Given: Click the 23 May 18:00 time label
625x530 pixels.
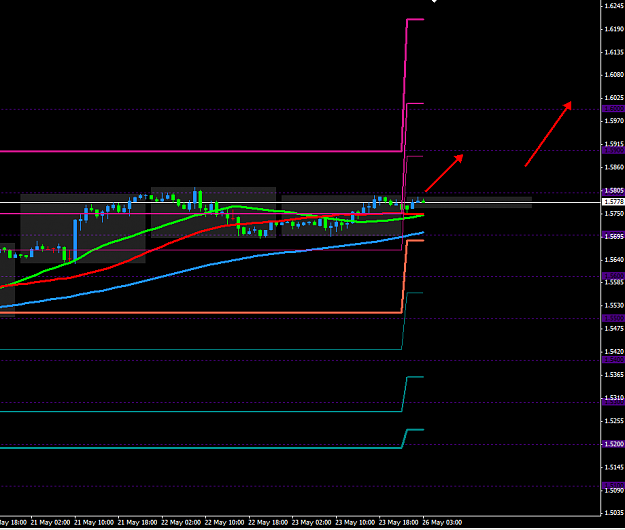Looking at the screenshot, I should tap(399, 522).
